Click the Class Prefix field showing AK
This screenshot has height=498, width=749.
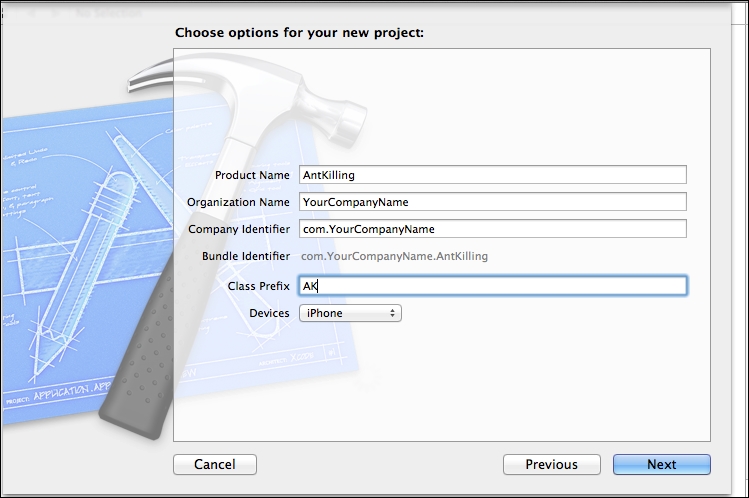[x=493, y=286]
